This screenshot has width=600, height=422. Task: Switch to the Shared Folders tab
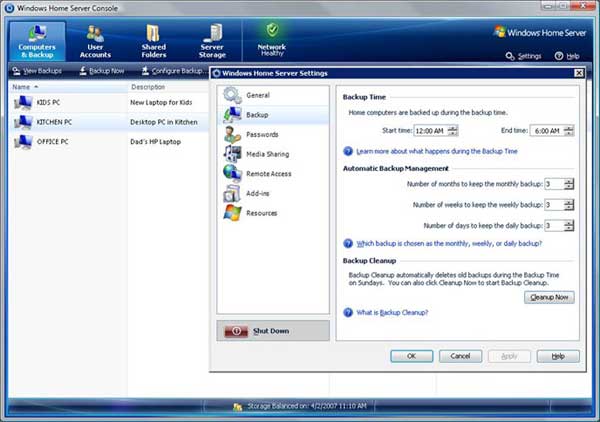154,41
